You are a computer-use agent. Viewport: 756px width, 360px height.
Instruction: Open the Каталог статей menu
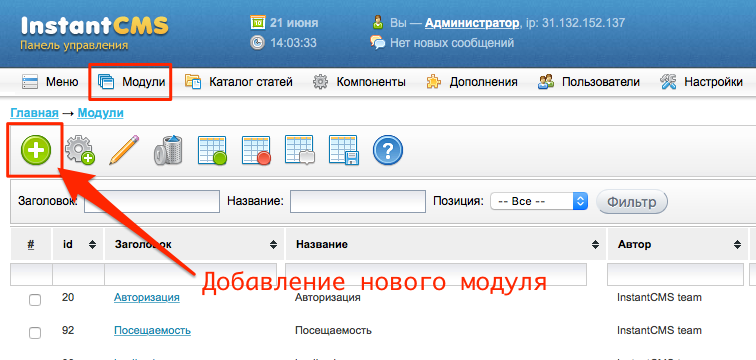(x=239, y=82)
